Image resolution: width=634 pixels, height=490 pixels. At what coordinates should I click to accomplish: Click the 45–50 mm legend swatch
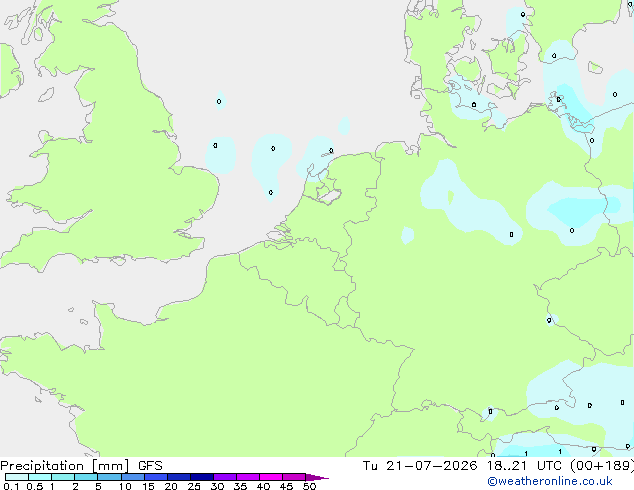click(x=294, y=477)
